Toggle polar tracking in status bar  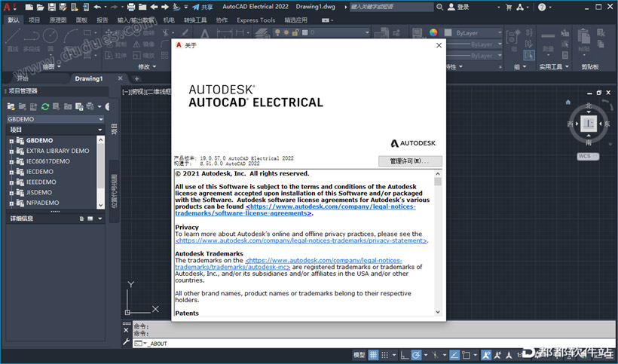pos(417,355)
